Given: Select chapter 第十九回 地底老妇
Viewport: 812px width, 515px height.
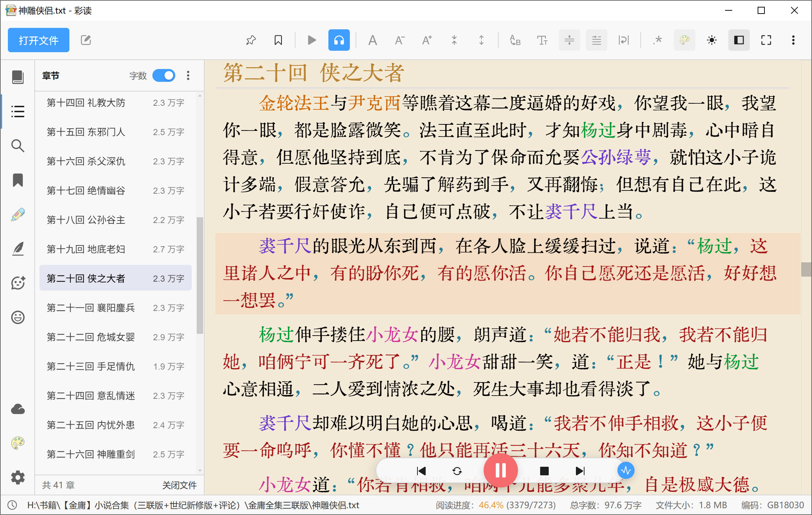Looking at the screenshot, I should (116, 249).
